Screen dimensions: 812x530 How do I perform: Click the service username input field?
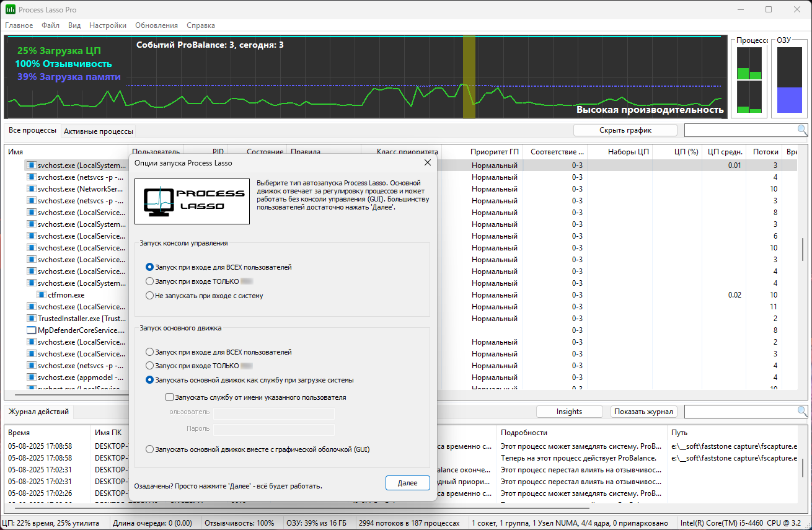coord(274,413)
